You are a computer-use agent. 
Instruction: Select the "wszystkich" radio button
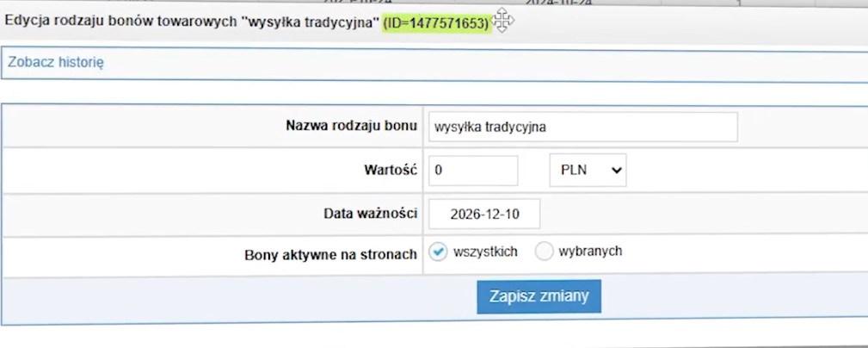(438, 252)
